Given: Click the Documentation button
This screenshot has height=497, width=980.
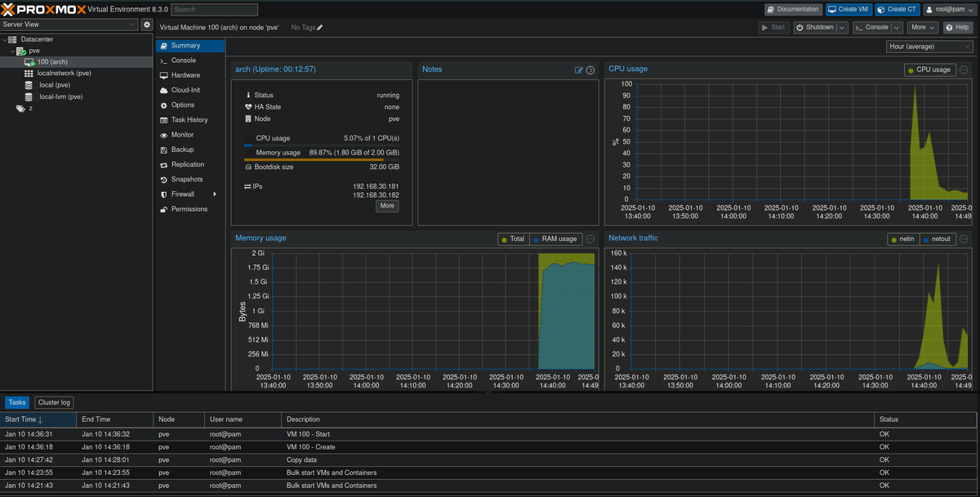Looking at the screenshot, I should [x=793, y=10].
